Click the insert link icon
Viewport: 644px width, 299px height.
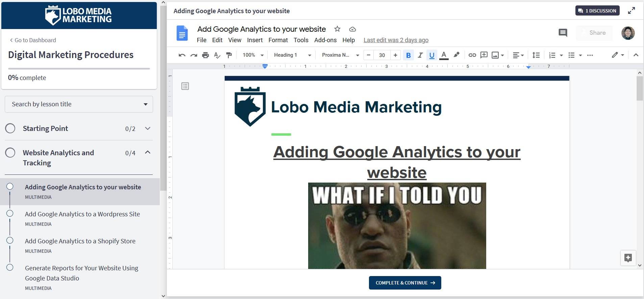pyautogui.click(x=472, y=55)
